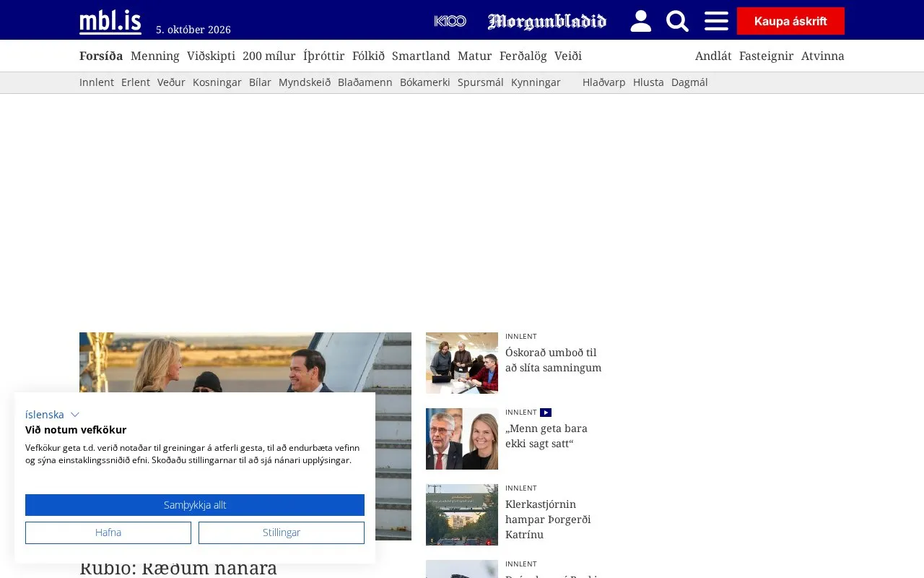Open the 200 mílur section
The image size is (924, 578).
269,56
